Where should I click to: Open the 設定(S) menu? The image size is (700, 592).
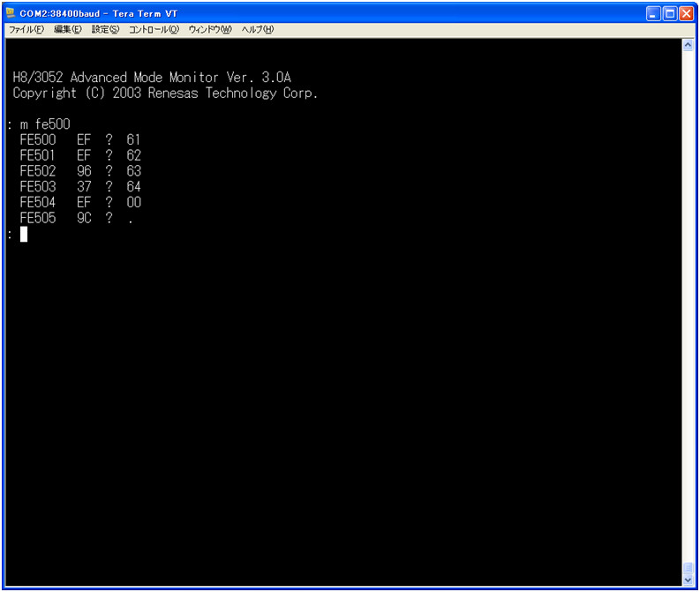coord(105,29)
